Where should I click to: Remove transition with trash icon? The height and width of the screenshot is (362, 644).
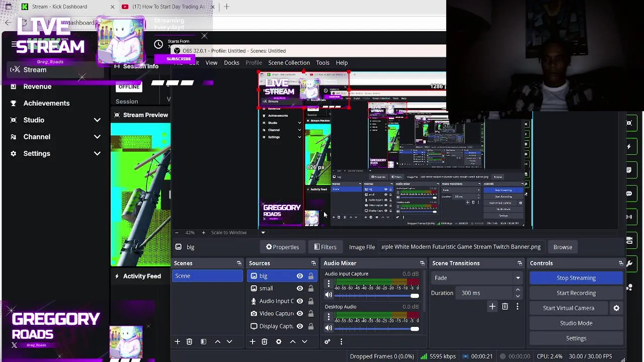(x=505, y=306)
